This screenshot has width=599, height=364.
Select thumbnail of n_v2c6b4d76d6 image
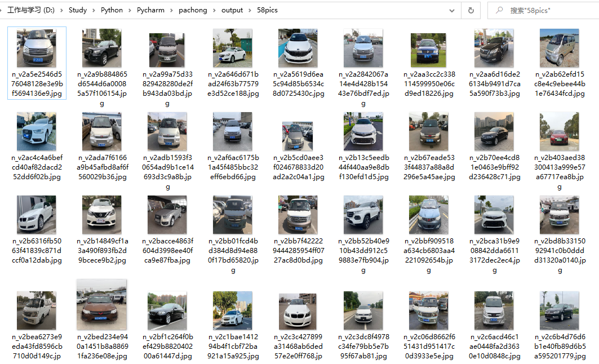click(559, 310)
